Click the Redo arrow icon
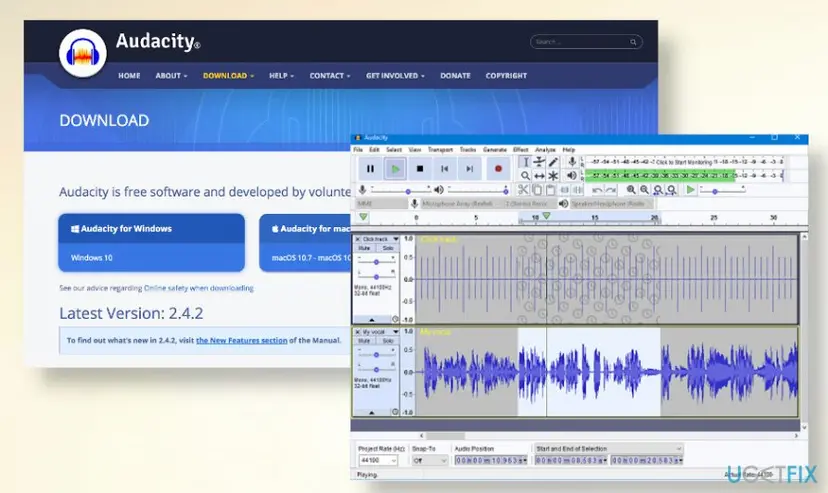Screen dimensions: 828x493 tap(611, 189)
